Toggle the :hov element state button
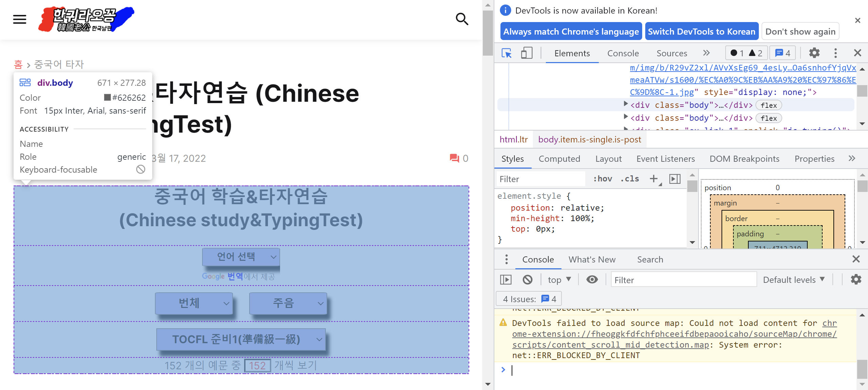This screenshot has height=390, width=868. [603, 179]
